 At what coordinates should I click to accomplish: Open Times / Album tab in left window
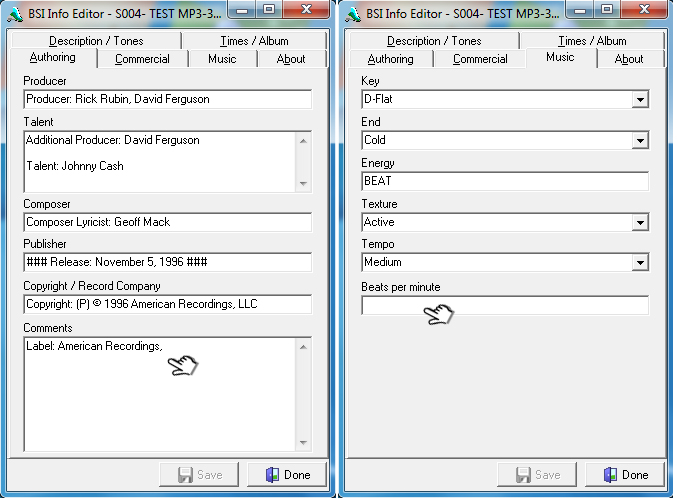point(254,41)
